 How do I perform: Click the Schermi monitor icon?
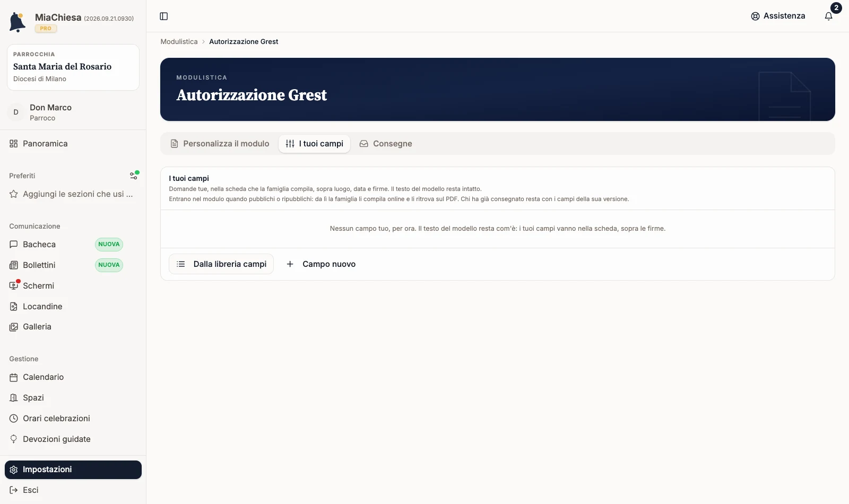pyautogui.click(x=14, y=286)
